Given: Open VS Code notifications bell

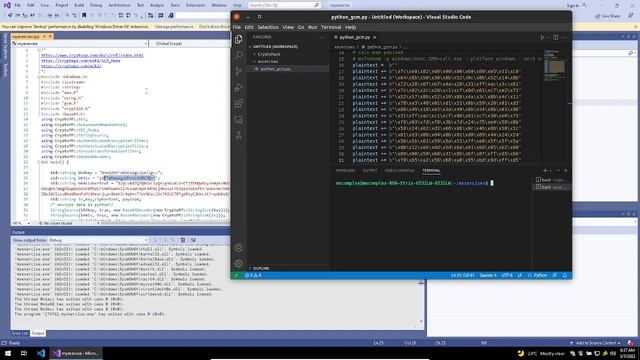Looking at the screenshot, I should [x=565, y=276].
